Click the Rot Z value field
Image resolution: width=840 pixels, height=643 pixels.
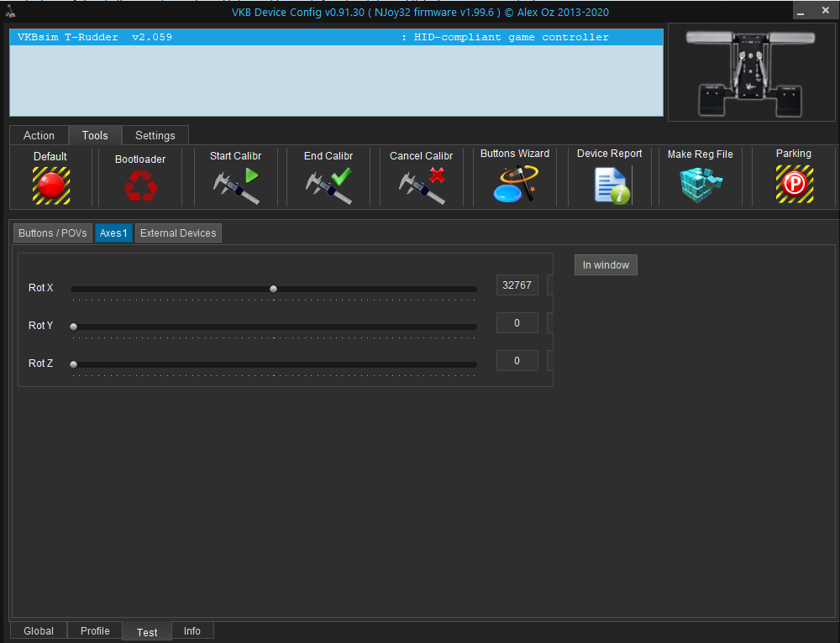coord(517,361)
